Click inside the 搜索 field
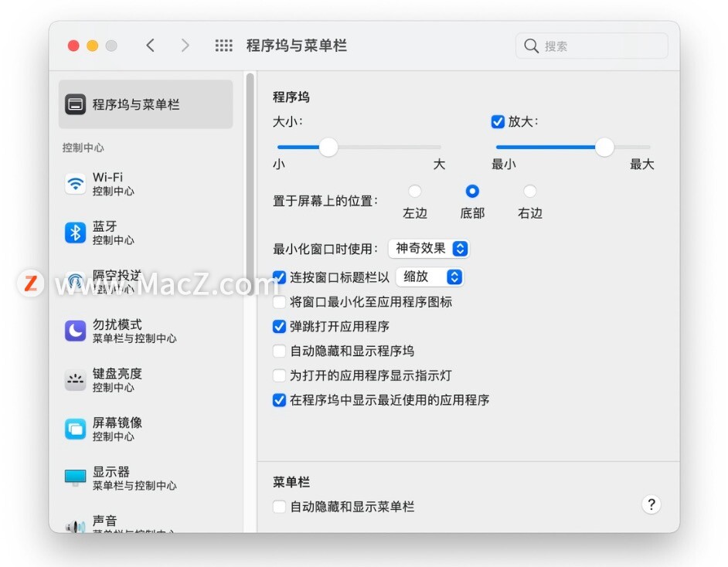This screenshot has height=567, width=728. click(x=592, y=46)
